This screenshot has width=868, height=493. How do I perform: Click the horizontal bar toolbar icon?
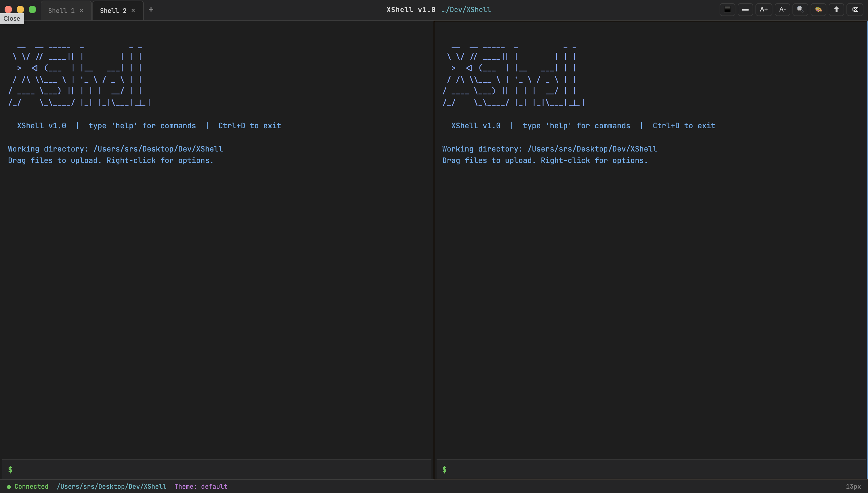tap(745, 9)
